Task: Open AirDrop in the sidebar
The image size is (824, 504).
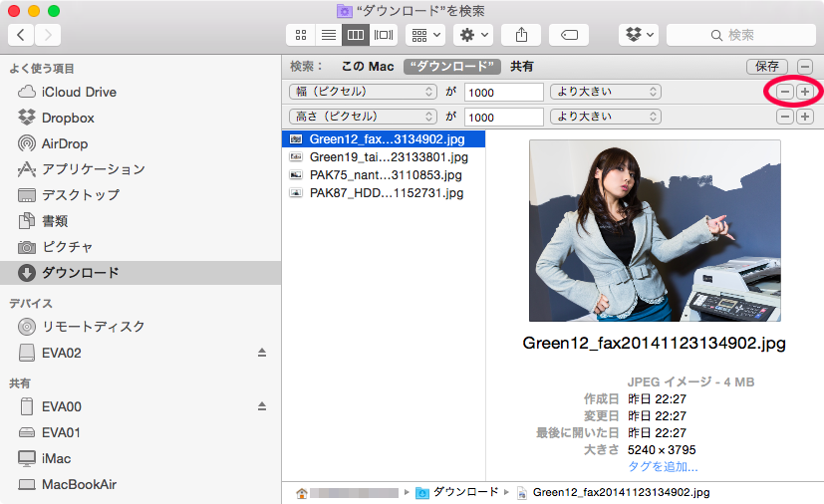Action: pyautogui.click(x=140, y=143)
